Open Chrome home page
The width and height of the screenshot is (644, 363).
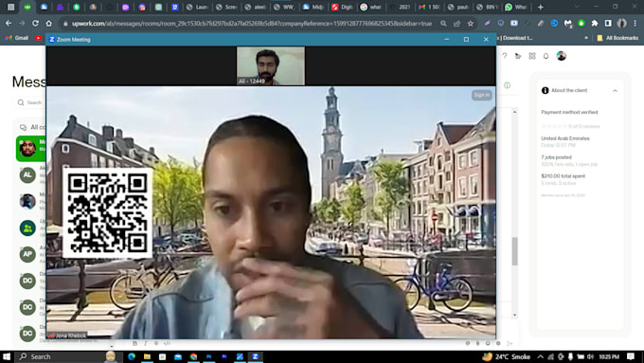(x=48, y=24)
